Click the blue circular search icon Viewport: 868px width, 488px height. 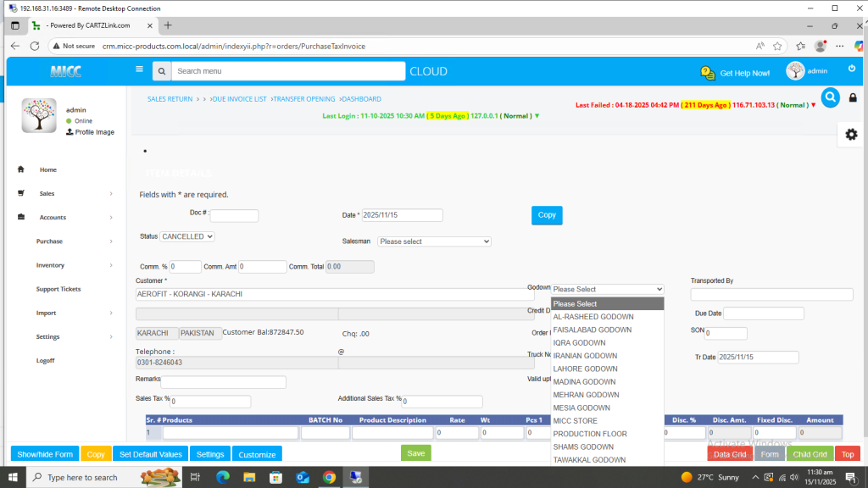[x=830, y=97]
